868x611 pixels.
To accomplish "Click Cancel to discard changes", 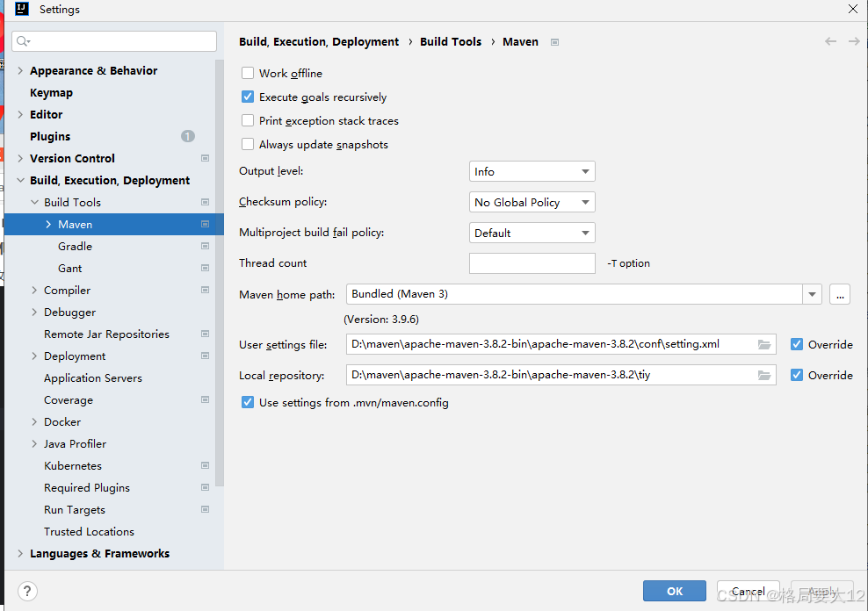I will click(748, 591).
